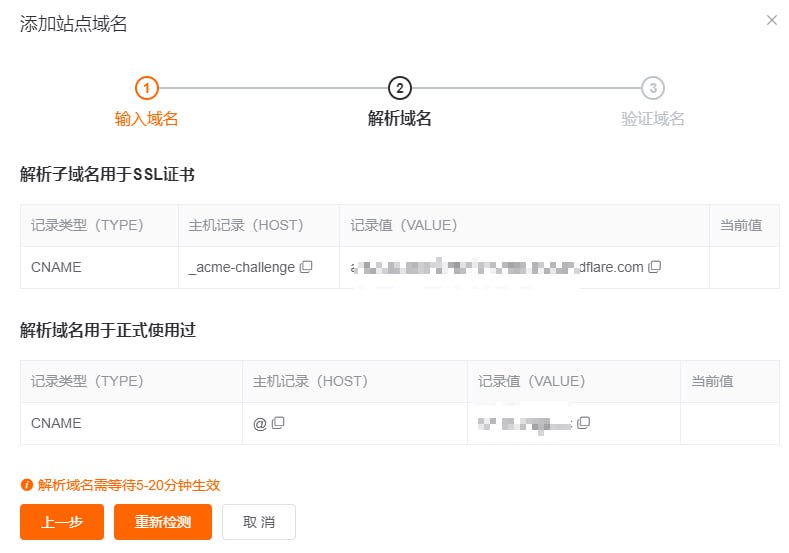Click the orange info icon beside 解析域名需等待
Image resolution: width=789 pixels, height=553 pixels.
click(27, 485)
